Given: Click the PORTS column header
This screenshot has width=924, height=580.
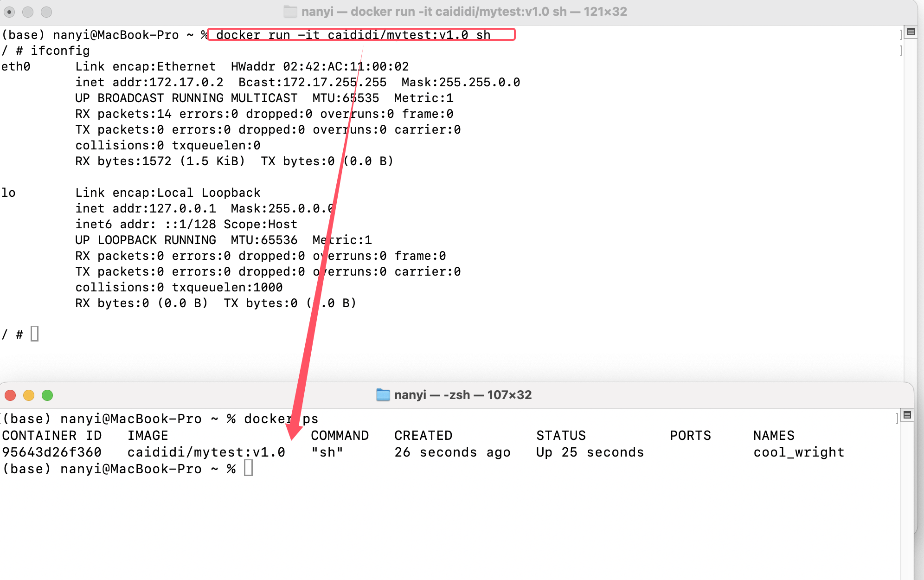Looking at the screenshot, I should tap(691, 435).
